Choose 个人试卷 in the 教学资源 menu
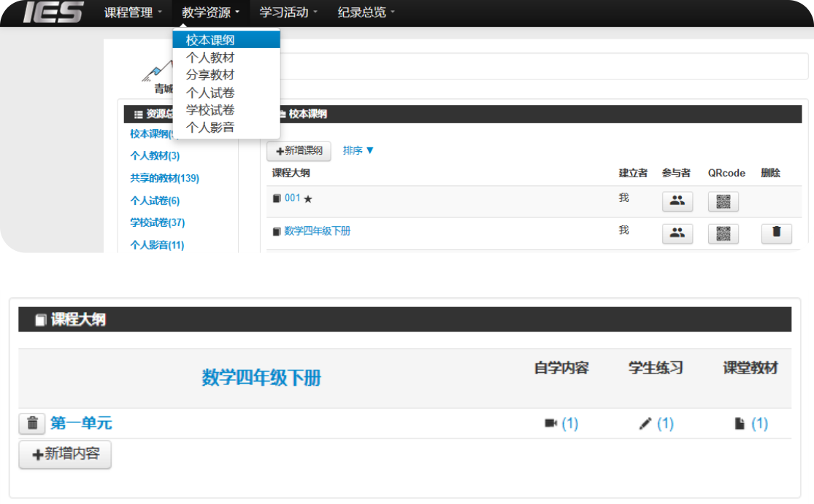This screenshot has height=504, width=814. pos(210,93)
